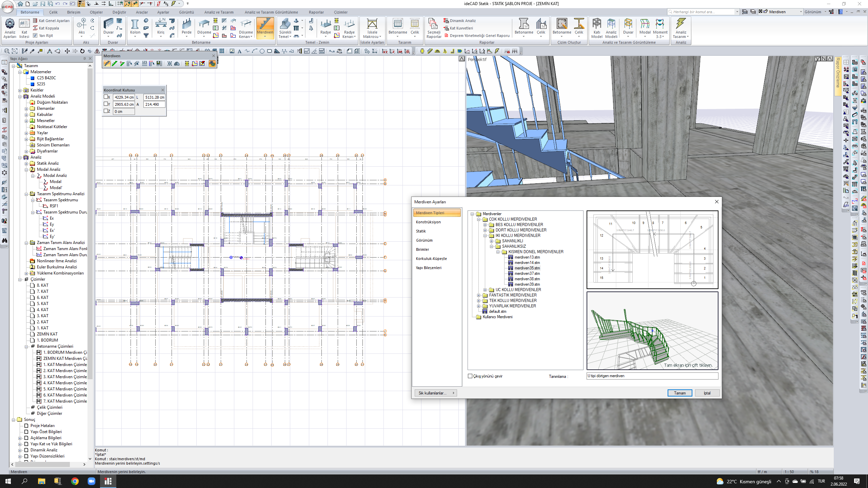Click the 3D stair preview thumbnail

(x=652, y=331)
